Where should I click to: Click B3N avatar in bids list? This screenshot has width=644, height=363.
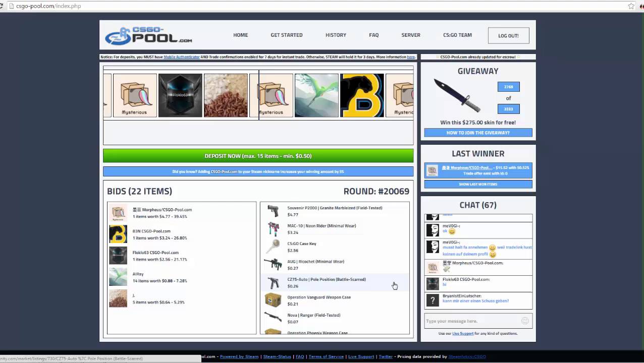tap(118, 234)
